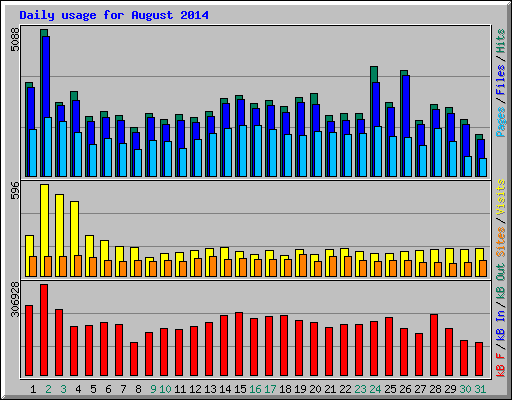Click the red kB bar for day 15
Viewport: 512px width, 400px height.
(239, 344)
